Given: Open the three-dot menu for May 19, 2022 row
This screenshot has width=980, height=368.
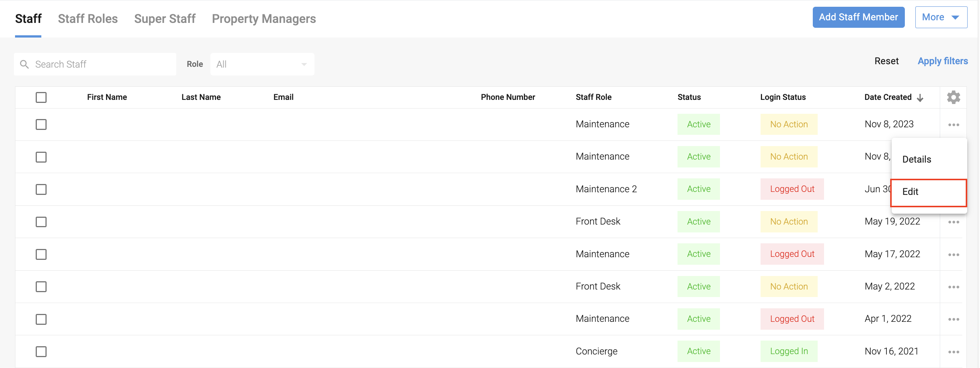Looking at the screenshot, I should 953,222.
